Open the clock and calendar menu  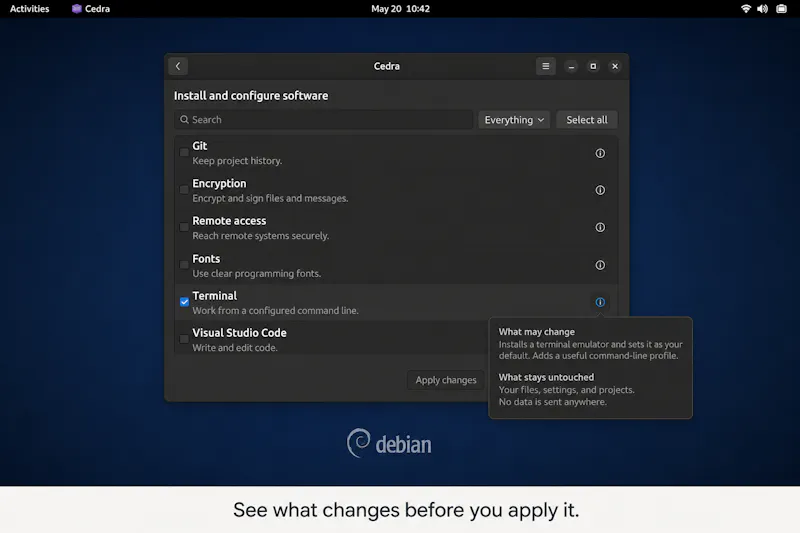coord(401,9)
